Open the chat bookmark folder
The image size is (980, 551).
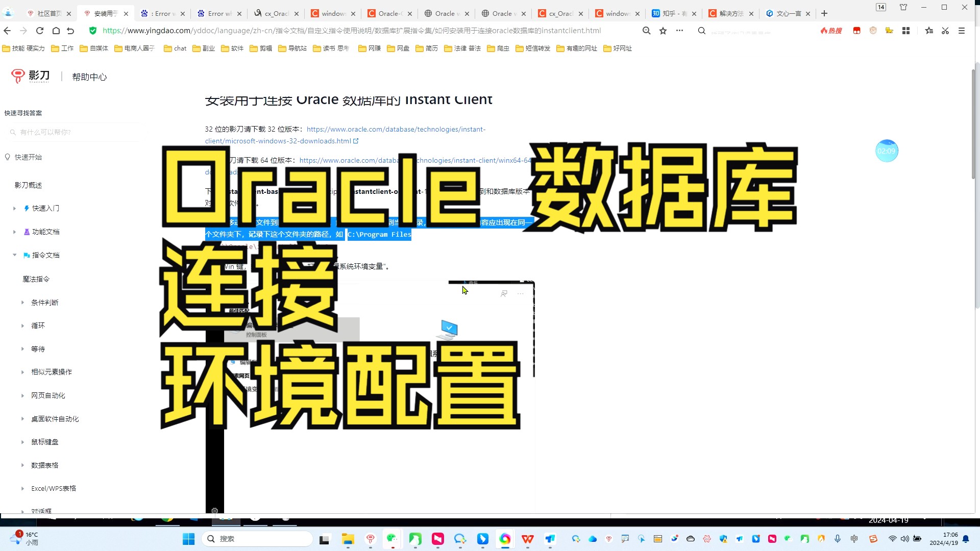pyautogui.click(x=175, y=48)
